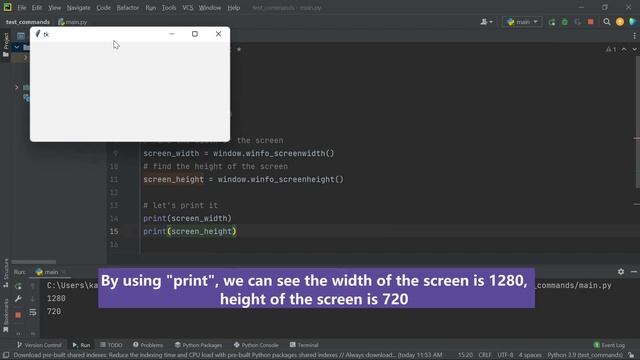The width and height of the screenshot is (640, 360).
Task: Open the VCS menu
Action: 187,8
